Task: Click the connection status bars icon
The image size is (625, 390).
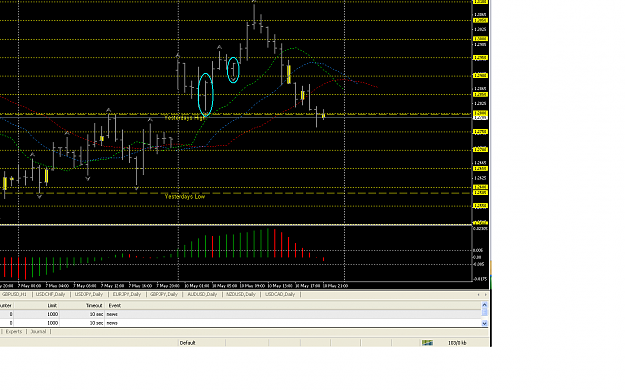Action: point(427,343)
